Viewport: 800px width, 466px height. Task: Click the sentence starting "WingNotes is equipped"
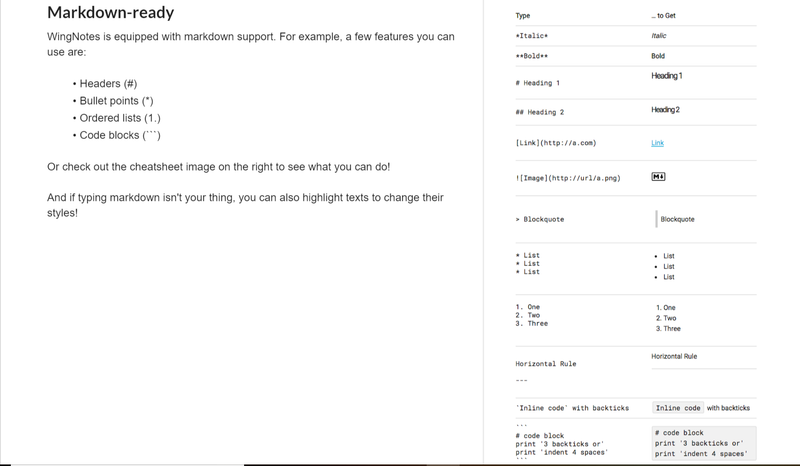[251, 44]
